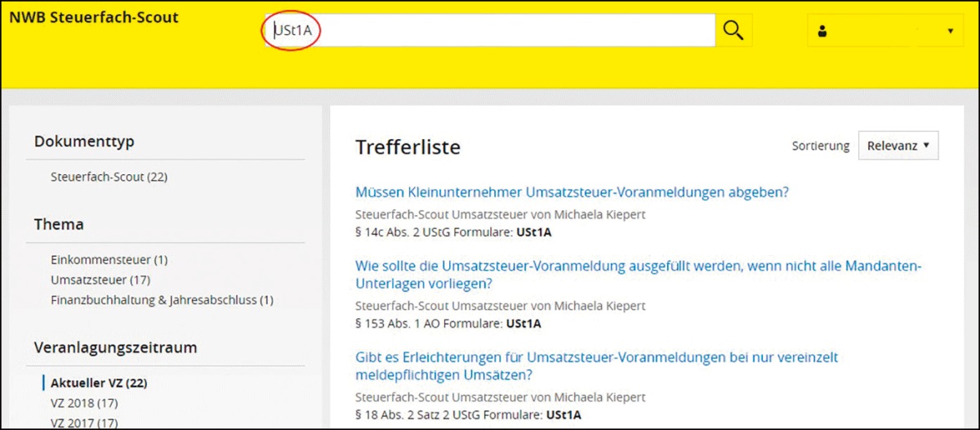
Task: Open the user account dropdown arrow
Action: (950, 32)
